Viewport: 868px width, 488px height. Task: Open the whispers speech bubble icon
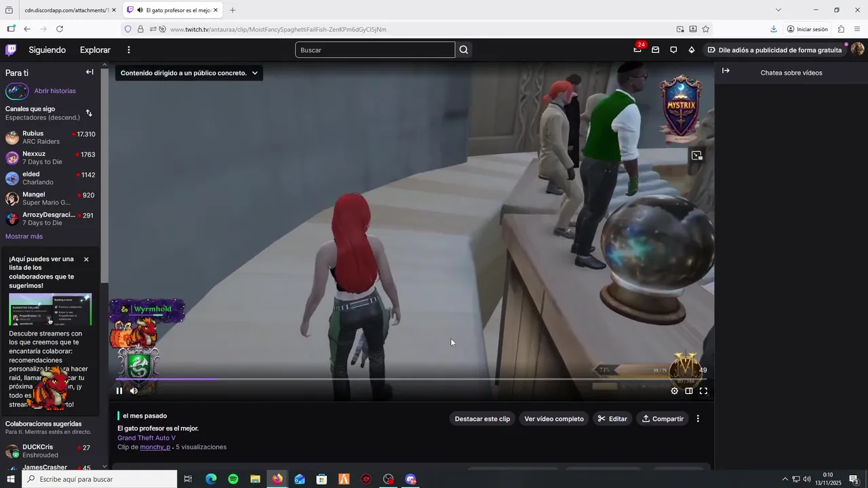673,49
